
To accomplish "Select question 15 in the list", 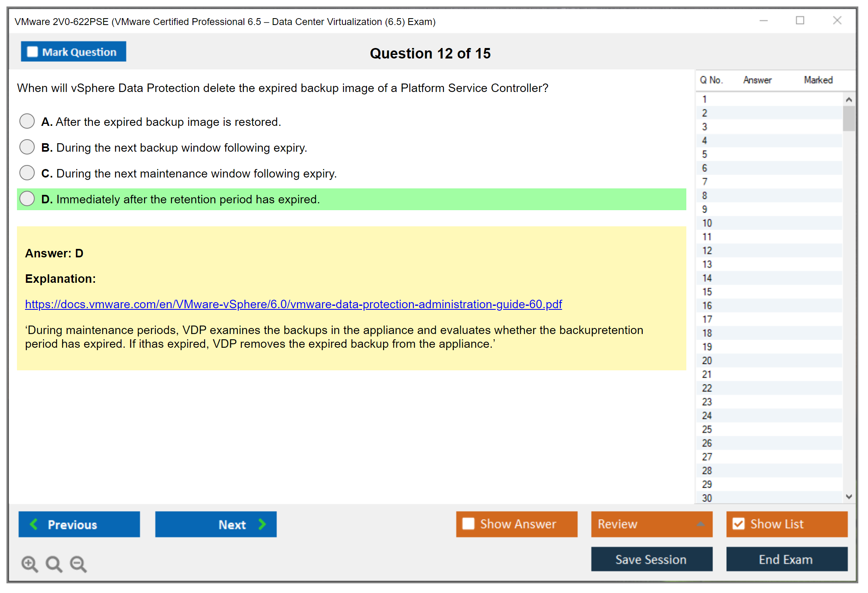I will [x=707, y=292].
